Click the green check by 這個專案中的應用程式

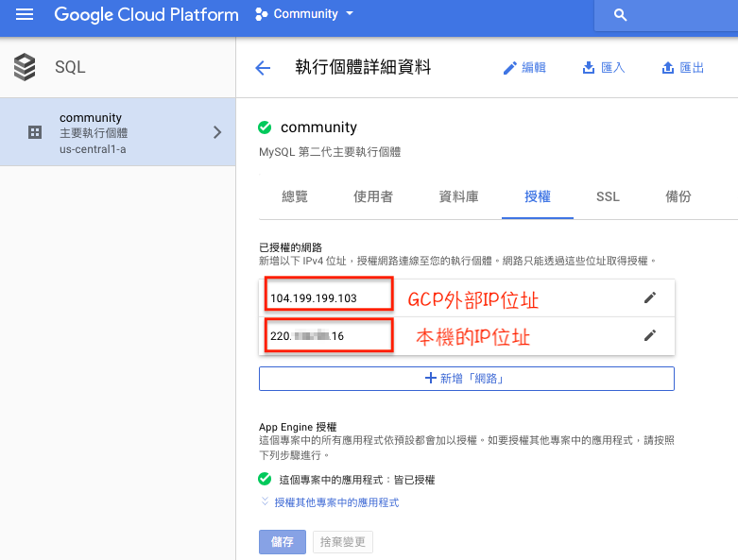[x=265, y=479]
